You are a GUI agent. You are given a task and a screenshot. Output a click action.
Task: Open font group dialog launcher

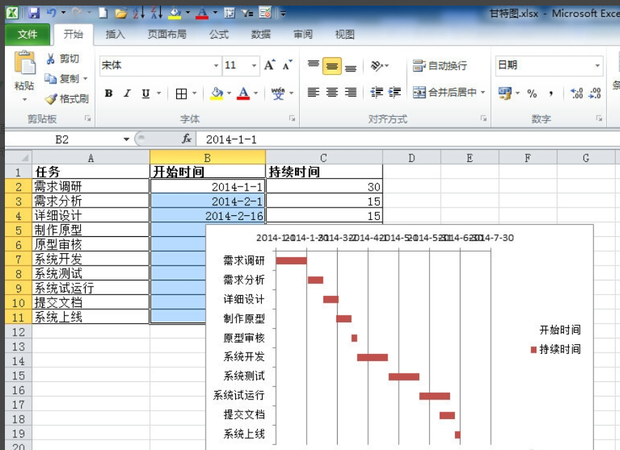coord(292,118)
